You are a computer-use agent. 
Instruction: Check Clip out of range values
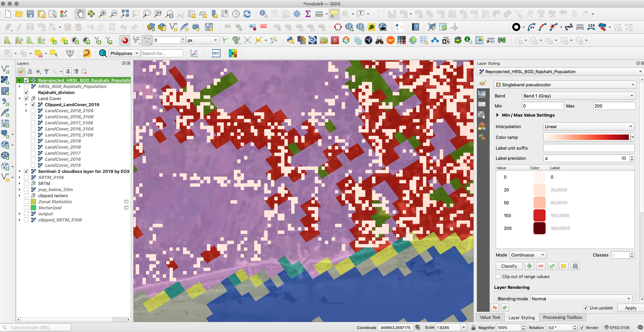(x=498, y=276)
